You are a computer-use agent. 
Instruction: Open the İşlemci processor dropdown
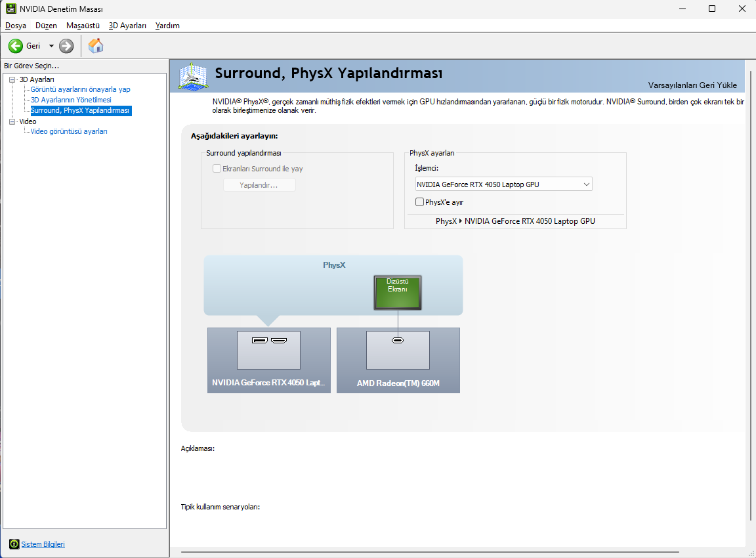pyautogui.click(x=503, y=184)
